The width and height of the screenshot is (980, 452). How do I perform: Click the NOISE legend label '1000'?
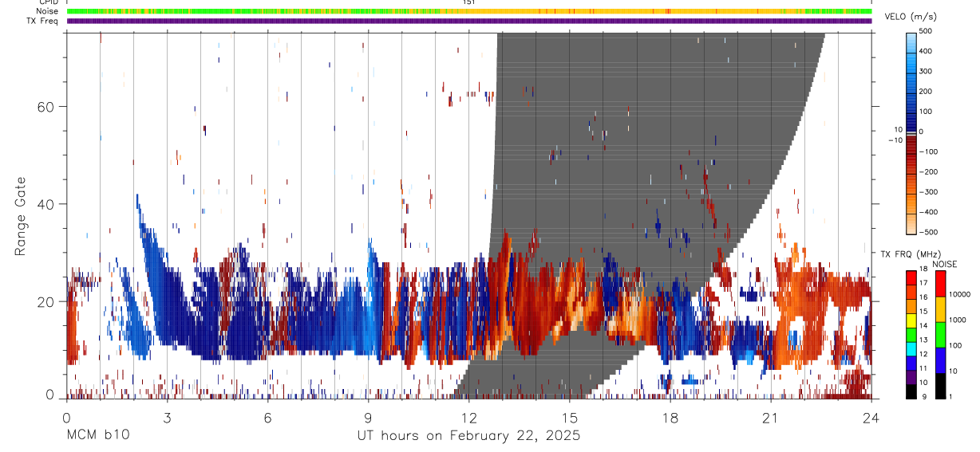pyautogui.click(x=956, y=320)
